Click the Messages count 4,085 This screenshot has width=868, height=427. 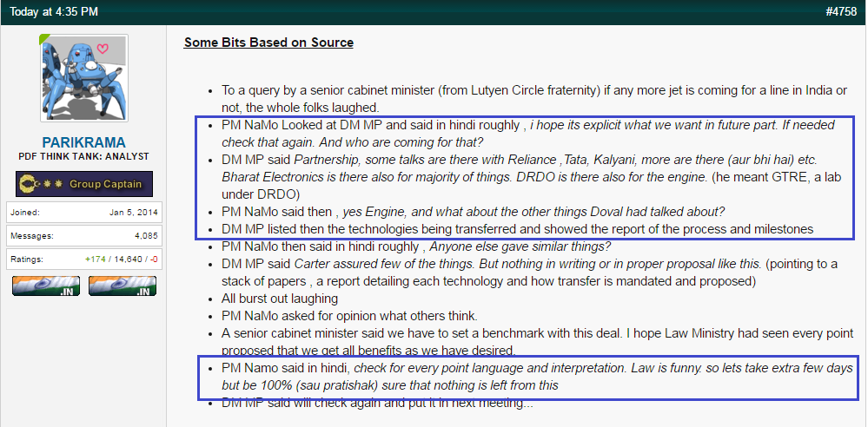[146, 235]
